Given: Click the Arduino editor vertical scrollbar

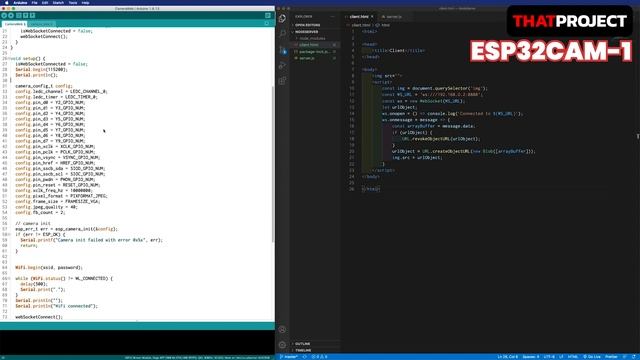Looking at the screenshot, I should point(273,163).
